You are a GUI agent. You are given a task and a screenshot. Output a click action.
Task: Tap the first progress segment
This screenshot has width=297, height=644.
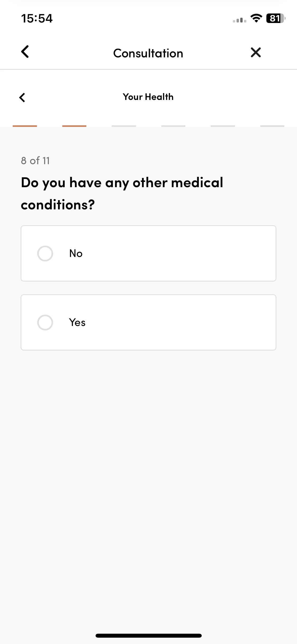pos(25,126)
